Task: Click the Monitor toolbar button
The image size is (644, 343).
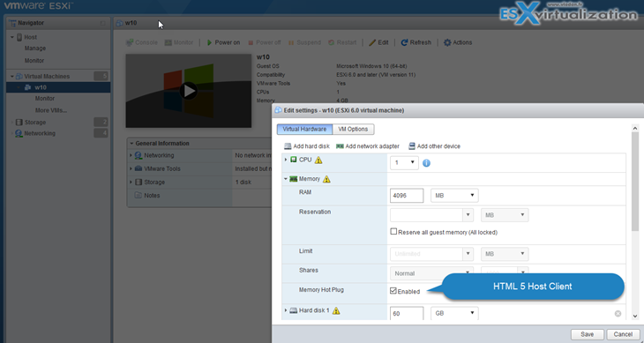Action: 179,42
